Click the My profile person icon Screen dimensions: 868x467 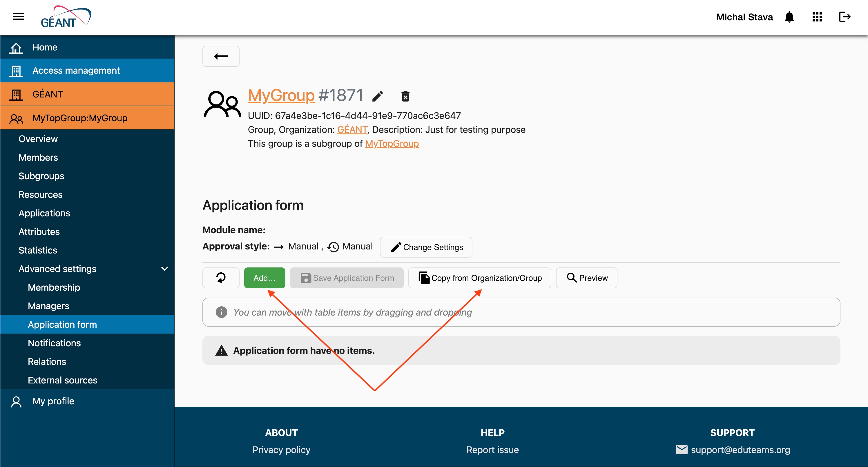coord(16,402)
